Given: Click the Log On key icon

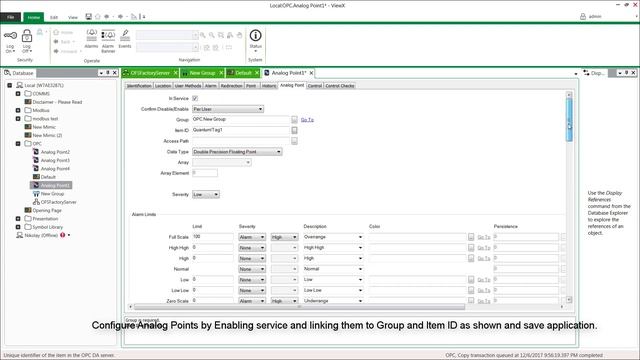Looking at the screenshot, I should (10, 36).
